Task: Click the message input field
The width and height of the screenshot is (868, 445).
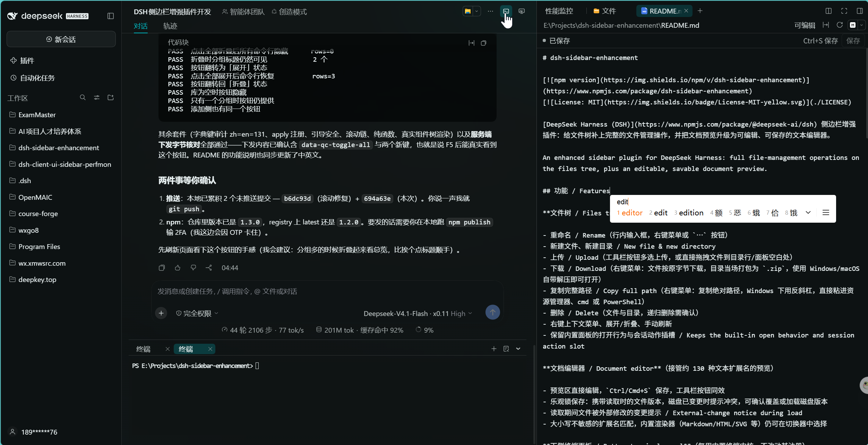Action: [327, 291]
